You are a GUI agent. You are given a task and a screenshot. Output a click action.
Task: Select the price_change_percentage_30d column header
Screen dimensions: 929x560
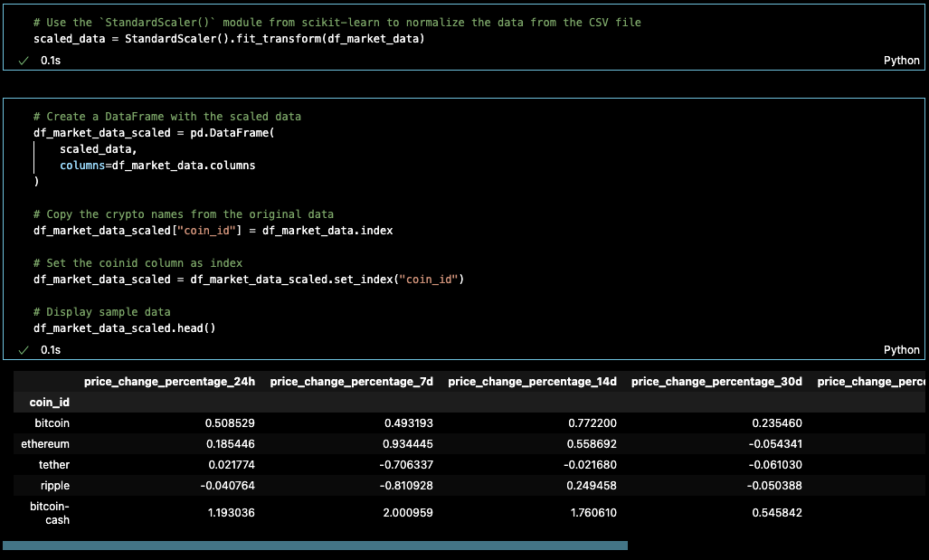click(716, 381)
